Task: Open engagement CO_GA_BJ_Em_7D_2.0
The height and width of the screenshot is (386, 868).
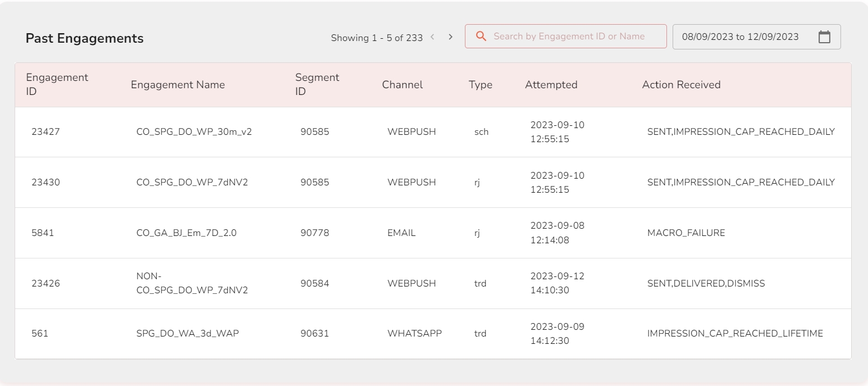Action: click(x=186, y=233)
